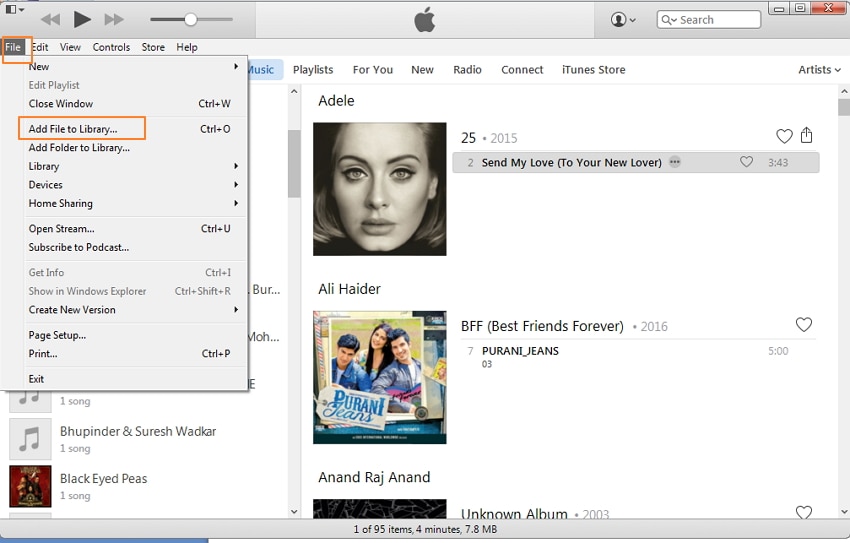850x543 pixels.
Task: Select the Send My Love song row
Action: click(x=635, y=162)
